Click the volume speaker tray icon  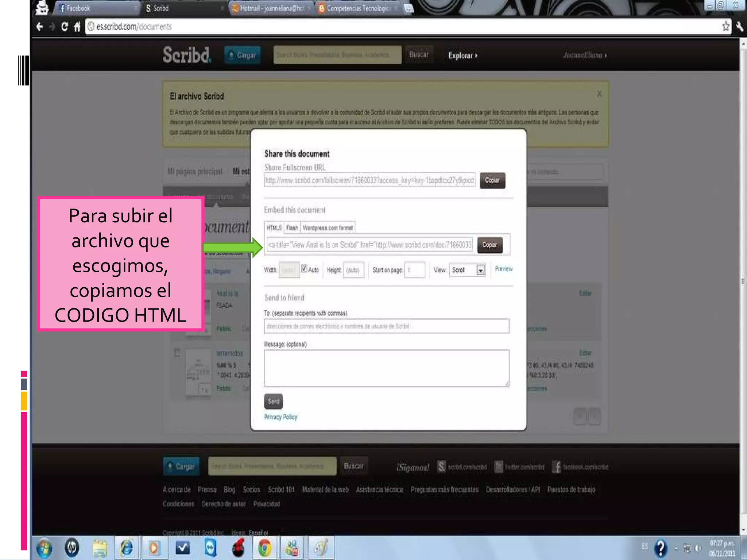tap(698, 548)
